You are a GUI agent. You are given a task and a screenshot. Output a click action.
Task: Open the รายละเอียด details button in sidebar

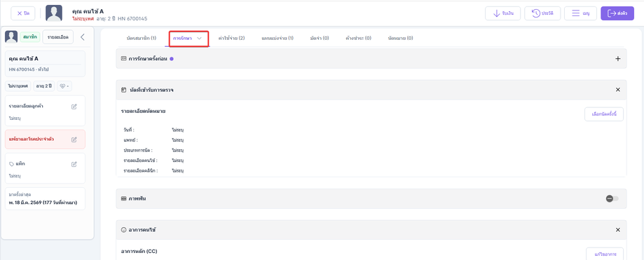tap(58, 37)
